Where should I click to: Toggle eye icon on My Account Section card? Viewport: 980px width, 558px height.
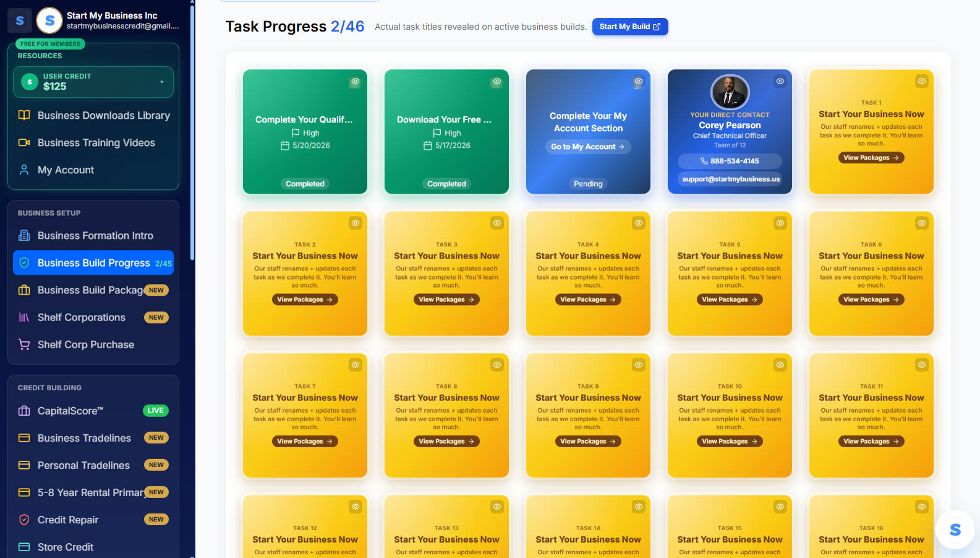(639, 82)
